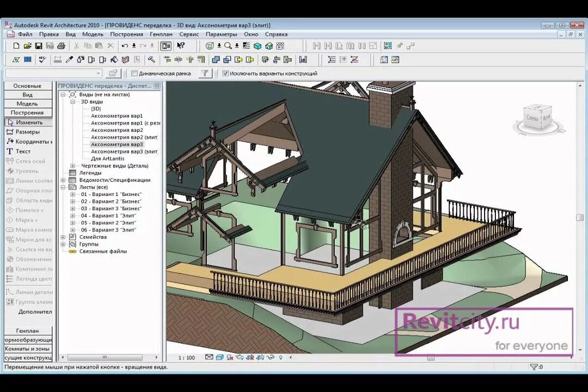Open the Модель menu

[x=93, y=34]
